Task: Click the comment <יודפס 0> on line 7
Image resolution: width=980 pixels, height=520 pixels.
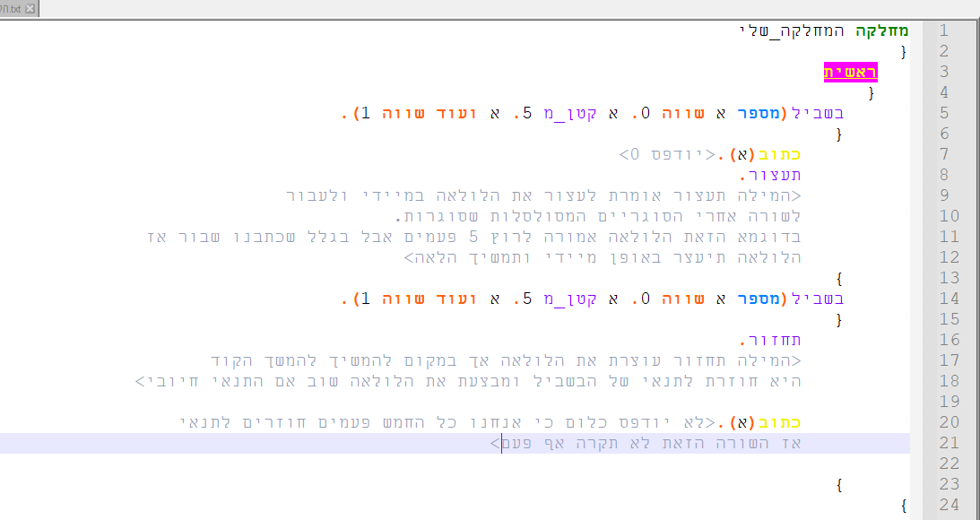Action: coord(667,154)
